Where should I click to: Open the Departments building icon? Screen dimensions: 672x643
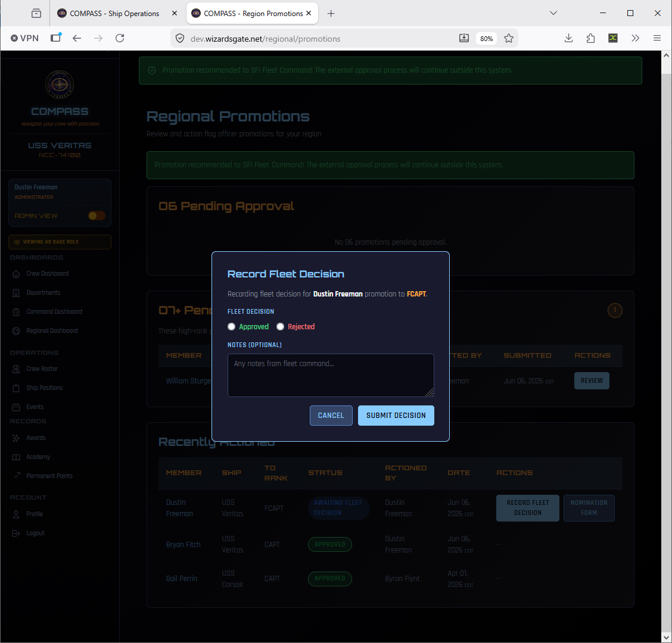tap(16, 292)
